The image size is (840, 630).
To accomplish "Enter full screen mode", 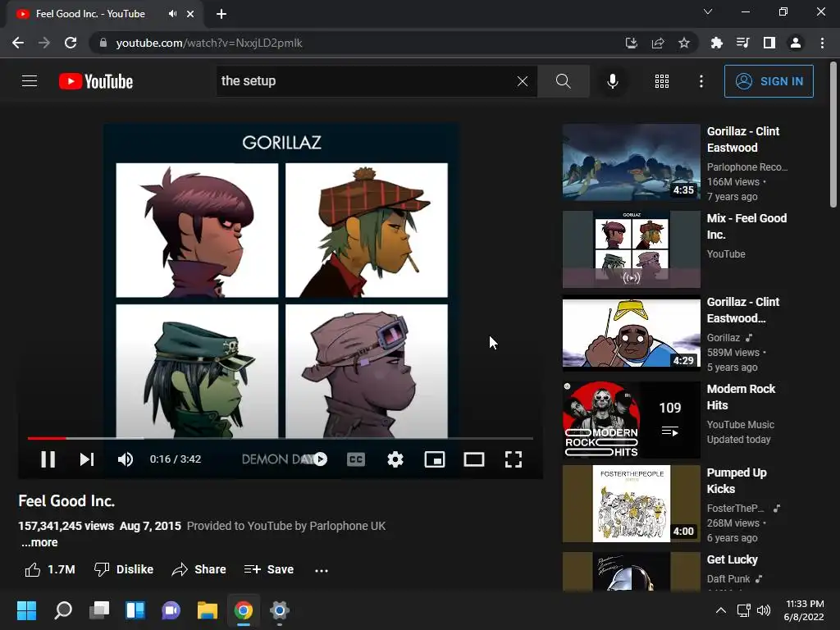I will (514, 459).
